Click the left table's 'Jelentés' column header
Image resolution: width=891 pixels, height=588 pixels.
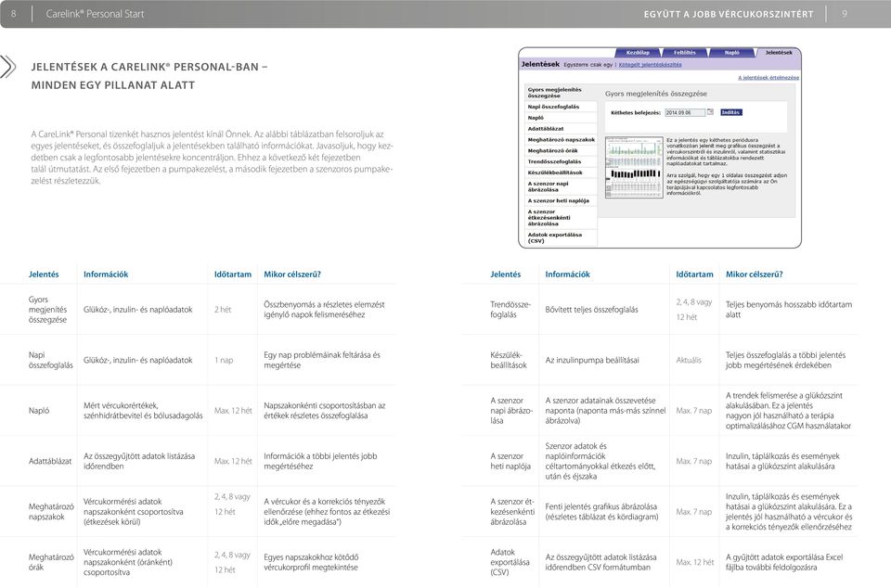[x=44, y=275]
